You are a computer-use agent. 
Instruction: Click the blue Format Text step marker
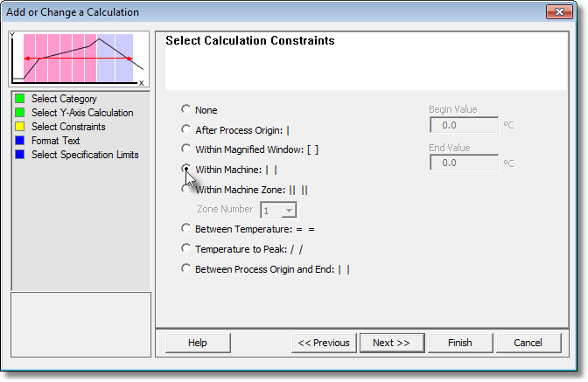tap(20, 141)
